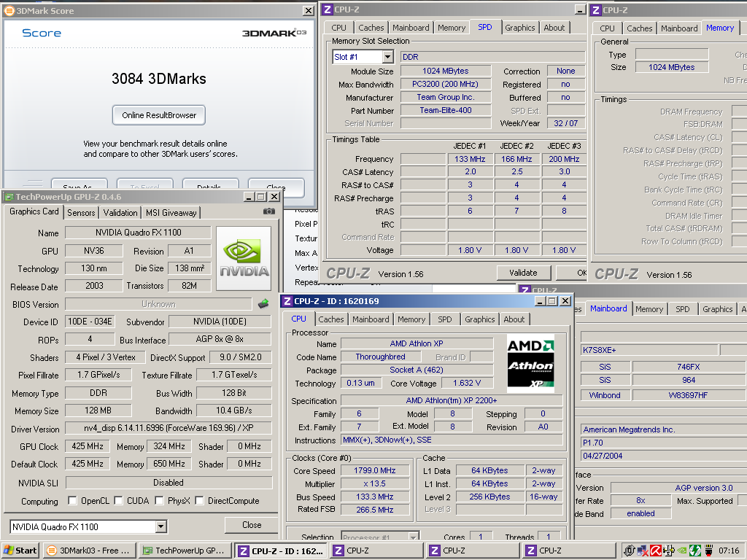Image resolution: width=747 pixels, height=560 pixels.
Task: Toggle the OpenCL checkbox
Action: (x=72, y=500)
